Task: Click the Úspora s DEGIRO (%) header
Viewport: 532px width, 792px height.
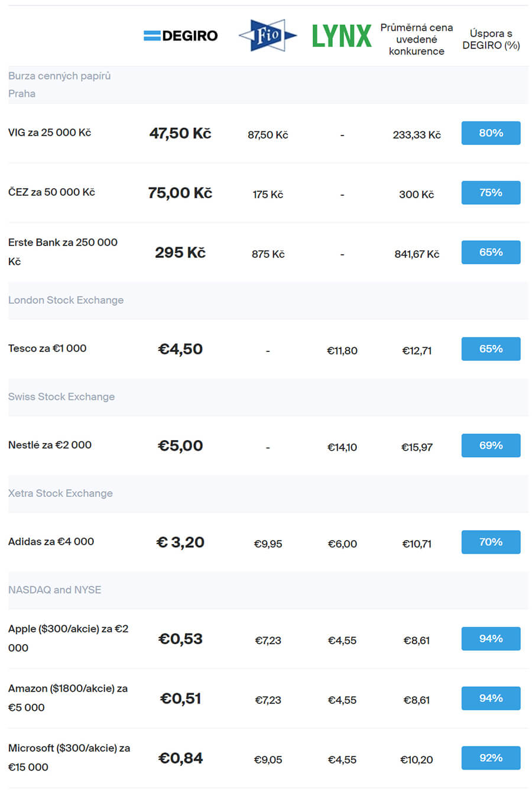Action: tap(491, 39)
